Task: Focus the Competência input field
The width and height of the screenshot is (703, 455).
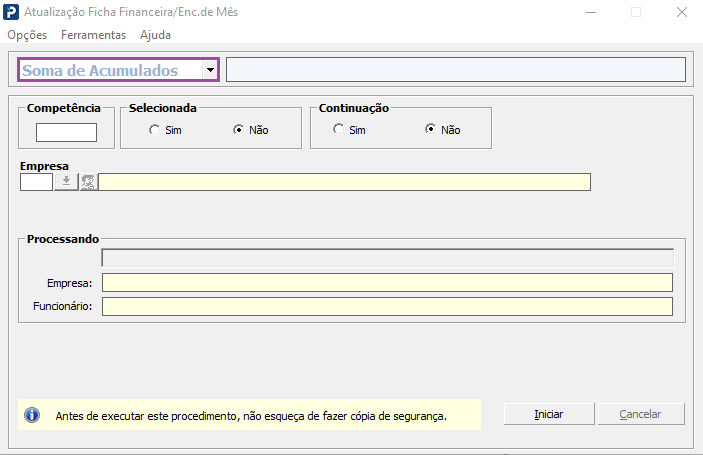Action: coord(66,132)
